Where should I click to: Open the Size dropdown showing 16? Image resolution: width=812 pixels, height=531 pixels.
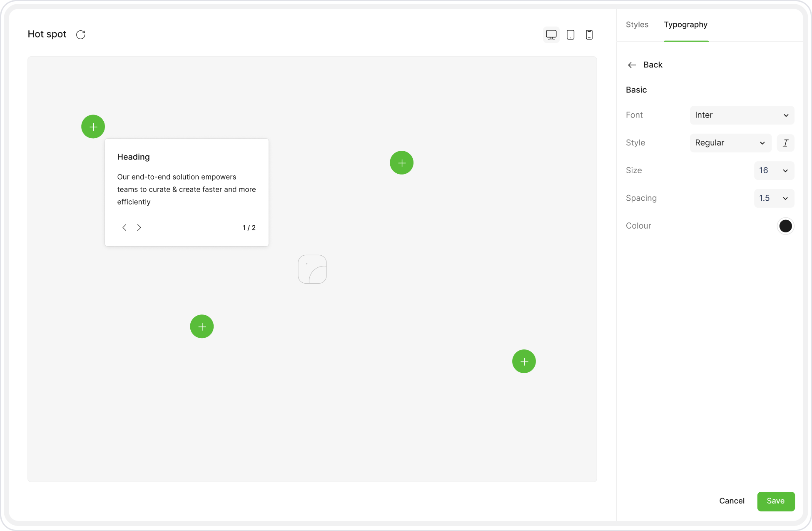pos(774,170)
